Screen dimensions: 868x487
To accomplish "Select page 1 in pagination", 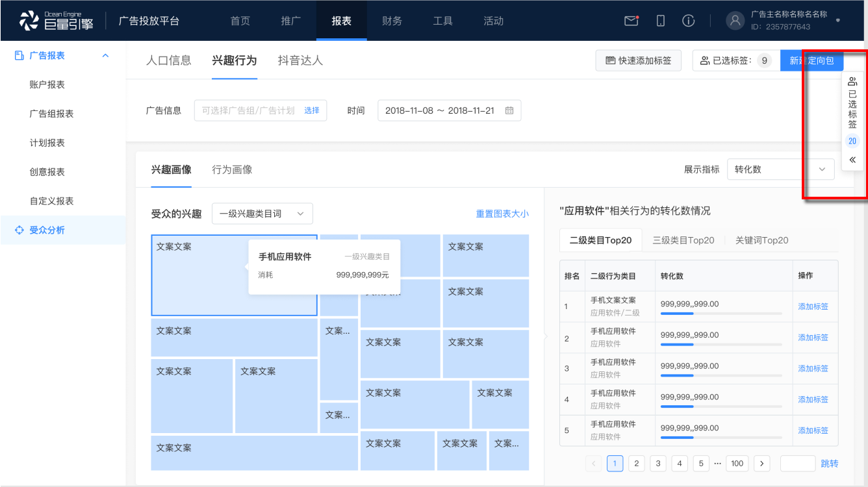I will tap(615, 464).
